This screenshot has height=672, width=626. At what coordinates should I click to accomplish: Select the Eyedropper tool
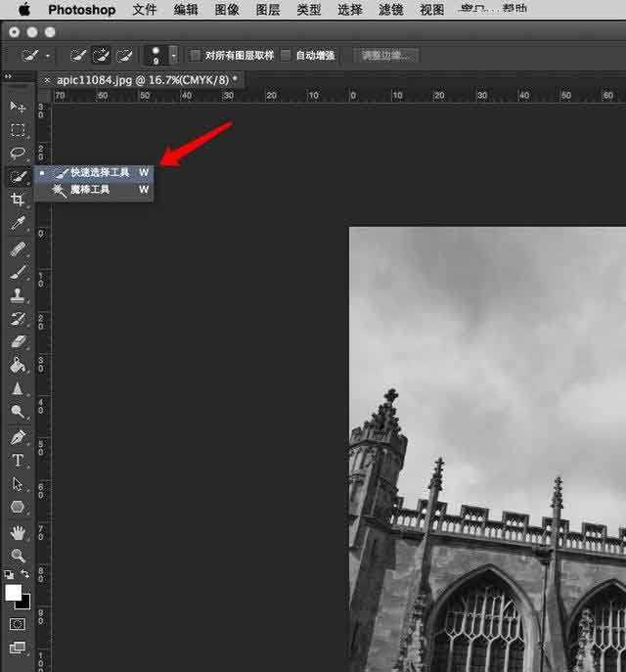[17, 224]
